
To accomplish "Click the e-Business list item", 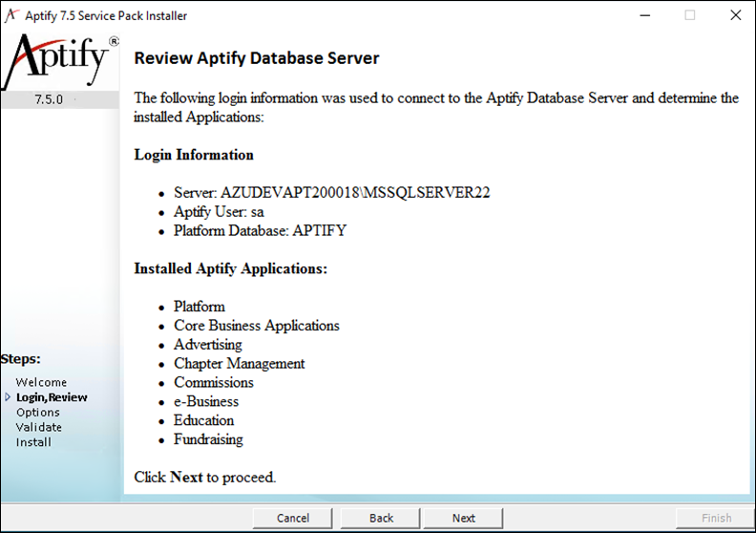I will (206, 401).
